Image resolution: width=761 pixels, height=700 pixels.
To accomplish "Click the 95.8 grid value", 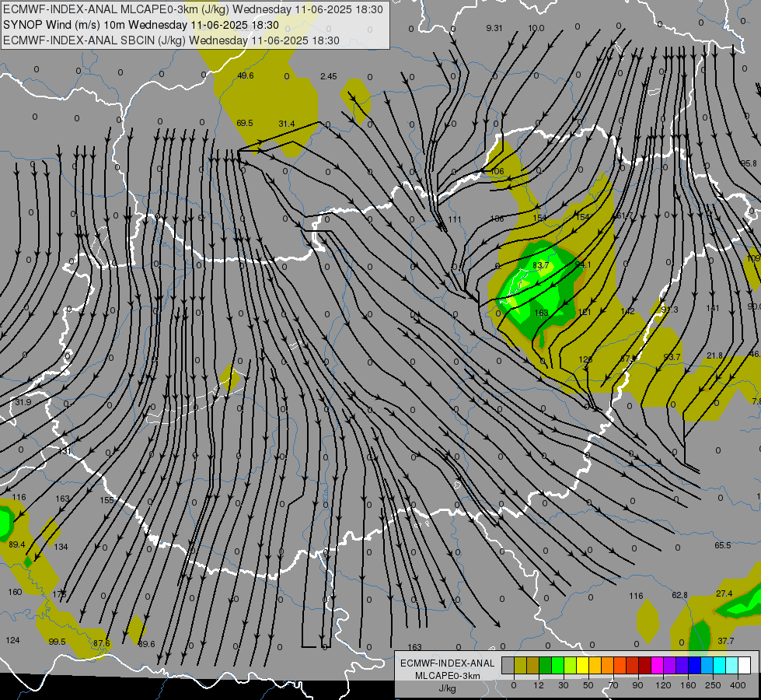I will click(749, 163).
